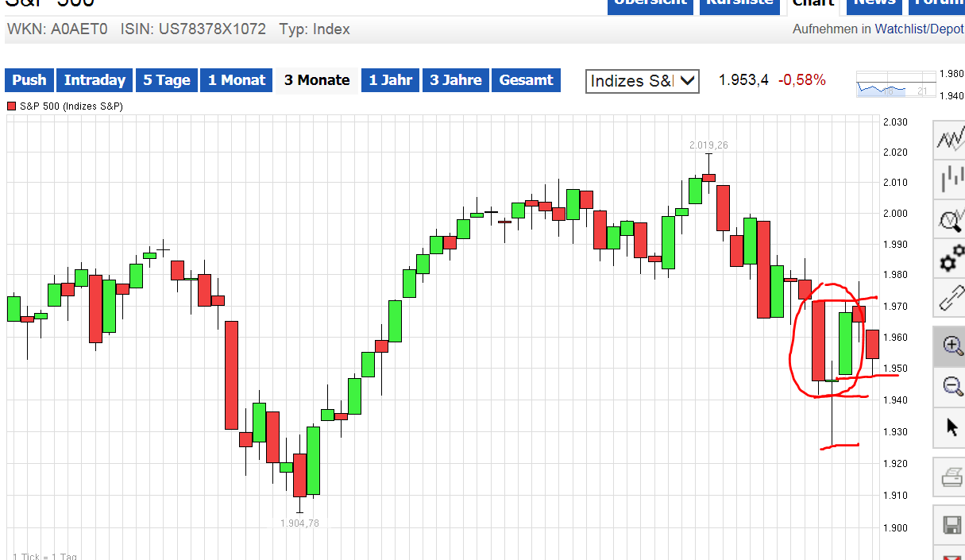The image size is (965, 560).
Task: Click the -0,58% change value
Action: (801, 80)
